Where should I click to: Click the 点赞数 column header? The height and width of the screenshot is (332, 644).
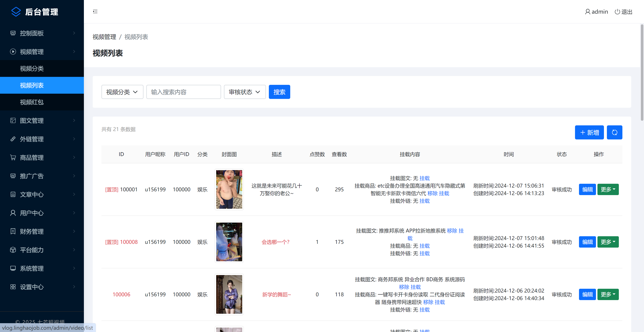(317, 154)
